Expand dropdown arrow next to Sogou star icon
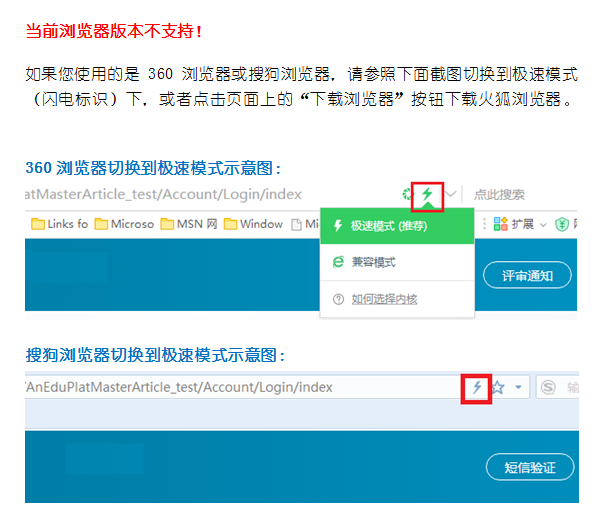Screen dimensions: 606x532 (518, 388)
